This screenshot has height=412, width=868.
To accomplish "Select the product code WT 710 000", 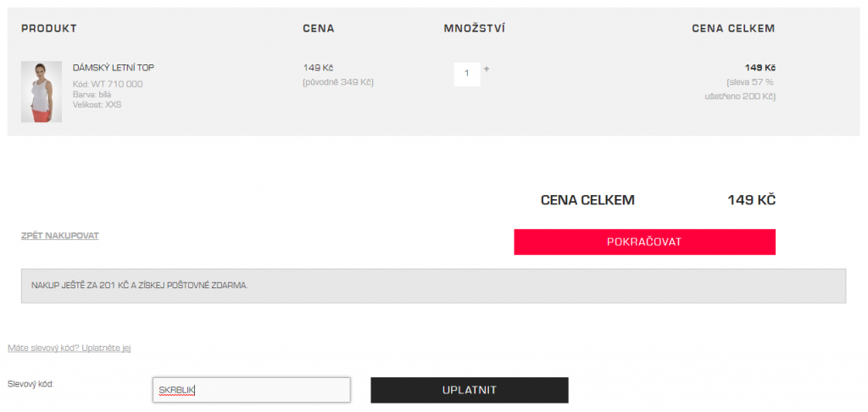I will click(x=108, y=84).
